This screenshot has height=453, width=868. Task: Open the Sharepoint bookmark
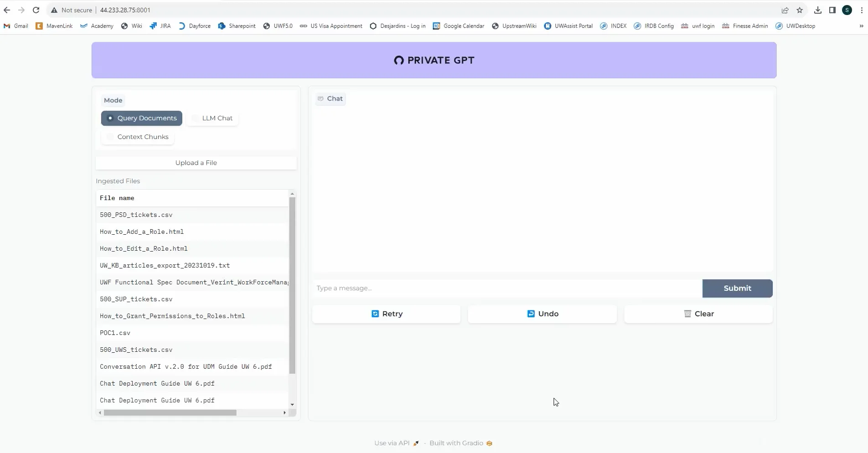click(x=237, y=26)
